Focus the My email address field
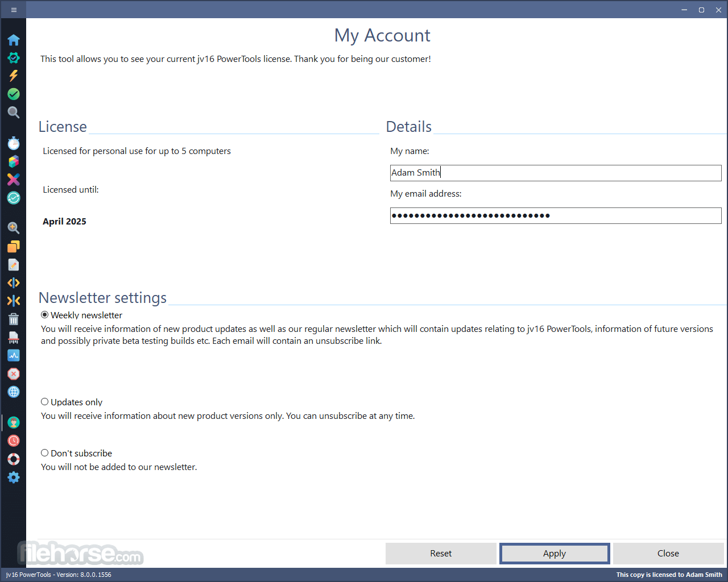This screenshot has width=728, height=582. pyautogui.click(x=556, y=215)
